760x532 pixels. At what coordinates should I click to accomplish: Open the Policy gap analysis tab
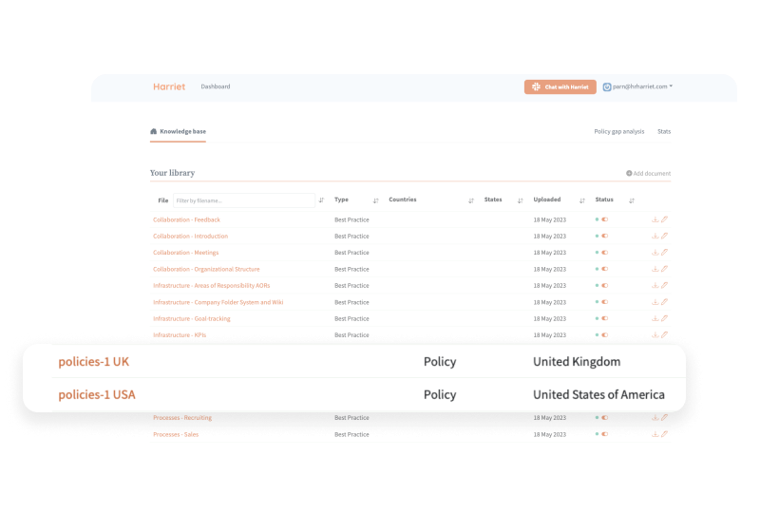pos(619,131)
